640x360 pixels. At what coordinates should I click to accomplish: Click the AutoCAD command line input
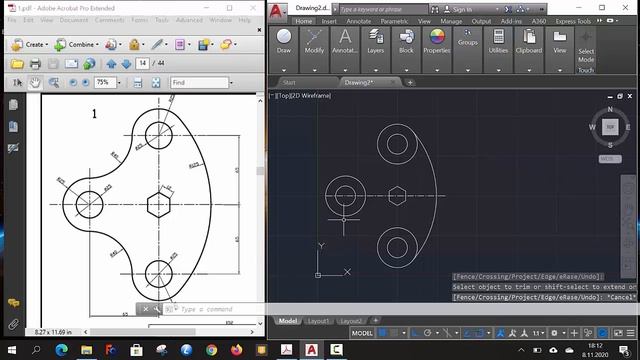coord(400,309)
